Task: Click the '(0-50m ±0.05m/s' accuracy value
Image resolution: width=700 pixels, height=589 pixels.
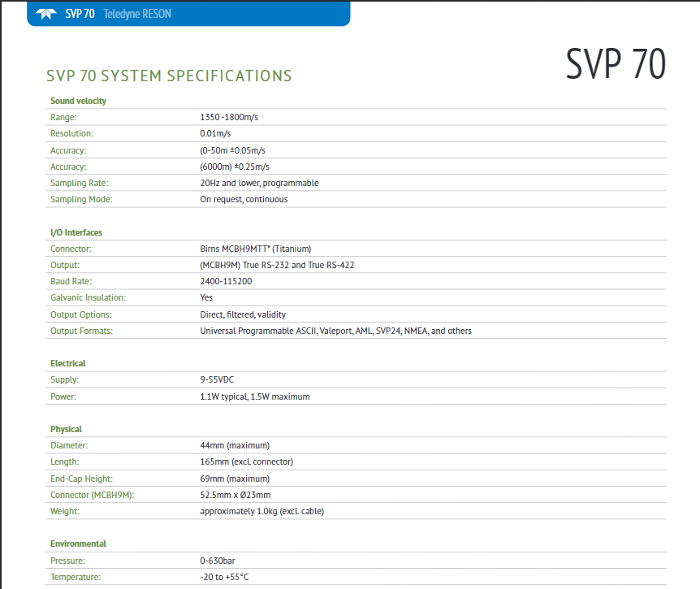Action: click(x=232, y=150)
